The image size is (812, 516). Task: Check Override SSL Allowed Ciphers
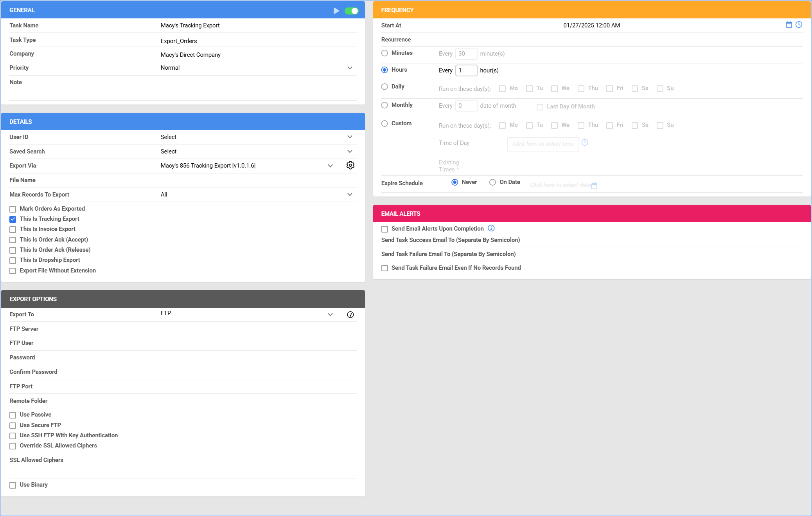(x=13, y=446)
